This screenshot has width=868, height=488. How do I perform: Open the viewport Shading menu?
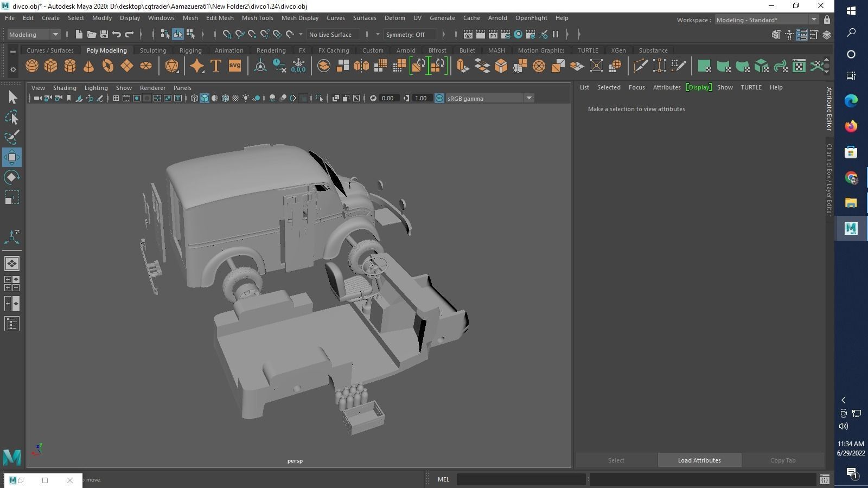[x=65, y=88]
